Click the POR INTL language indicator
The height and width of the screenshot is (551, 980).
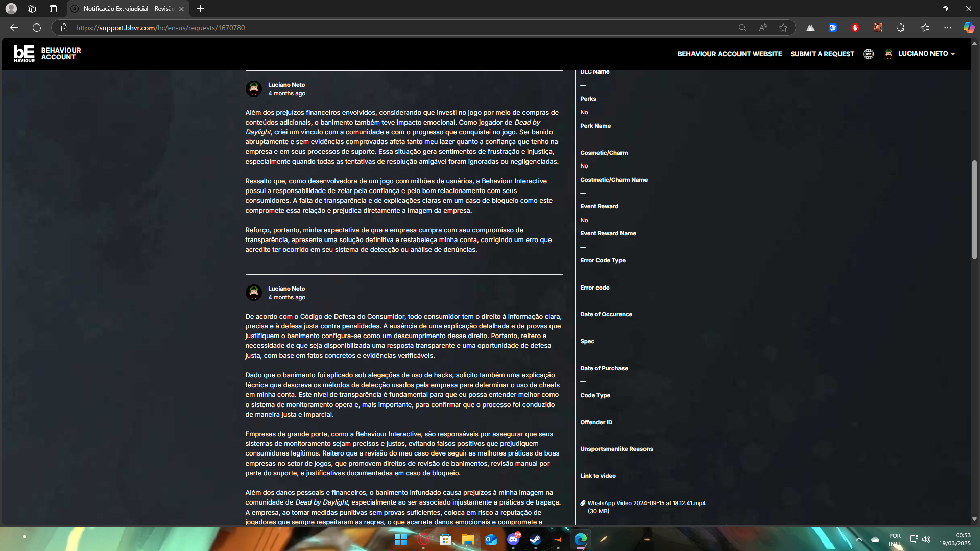coord(895,539)
